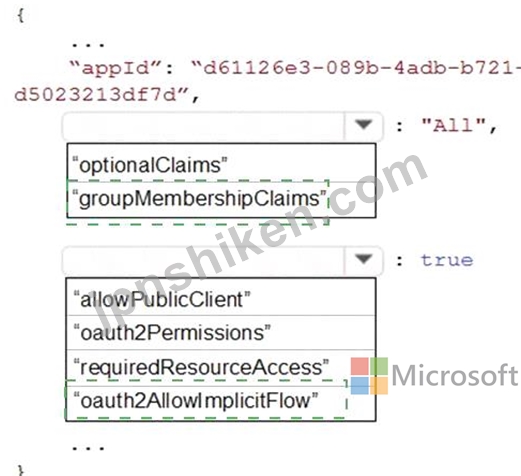Expand the dropdown arrow before true
The image size is (521, 476).
(363, 260)
